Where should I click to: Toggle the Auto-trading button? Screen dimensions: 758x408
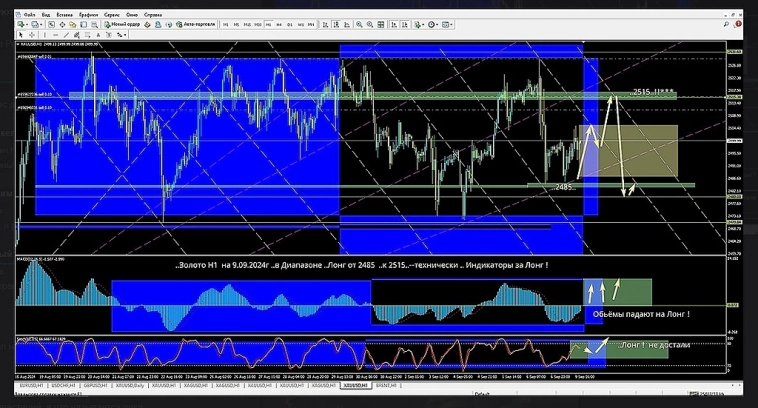click(199, 25)
